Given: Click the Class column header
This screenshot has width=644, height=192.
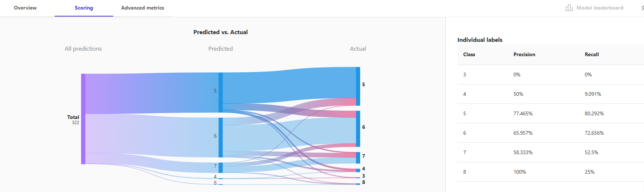Looking at the screenshot, I should 469,54.
